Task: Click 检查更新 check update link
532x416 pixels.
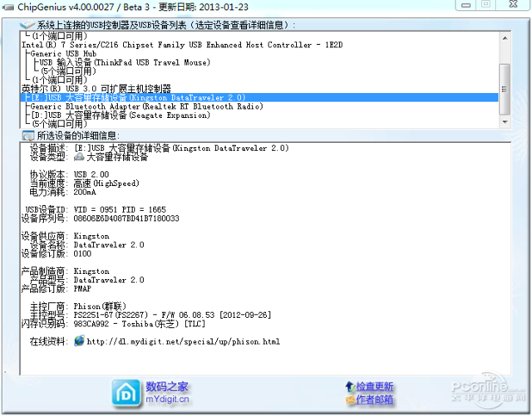Action: click(375, 386)
